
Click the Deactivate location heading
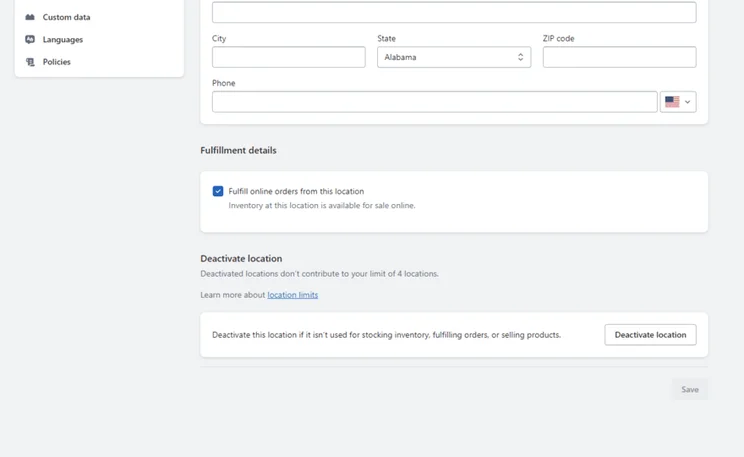click(x=241, y=259)
